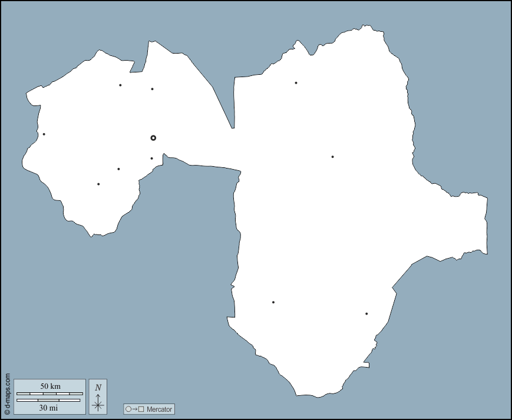512x420 pixels.
Task: Click the kilometre scale bar ruler
Action: [49, 393]
